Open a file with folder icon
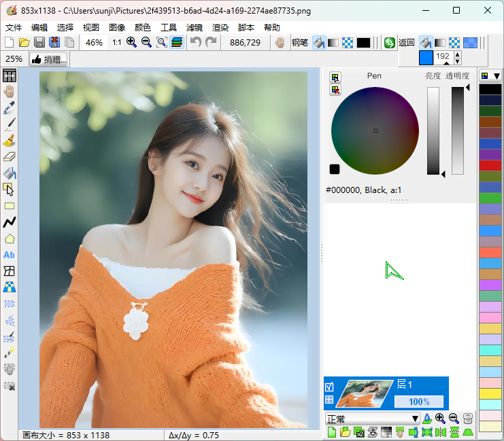Screen dimensions: 504x441 (24, 42)
